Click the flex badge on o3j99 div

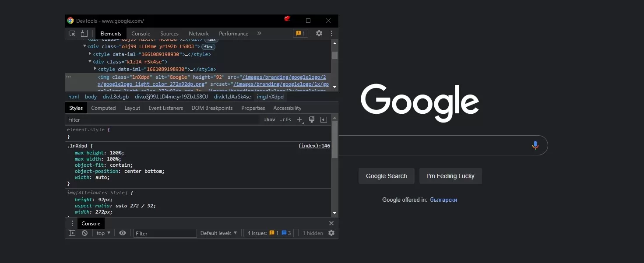208,46
